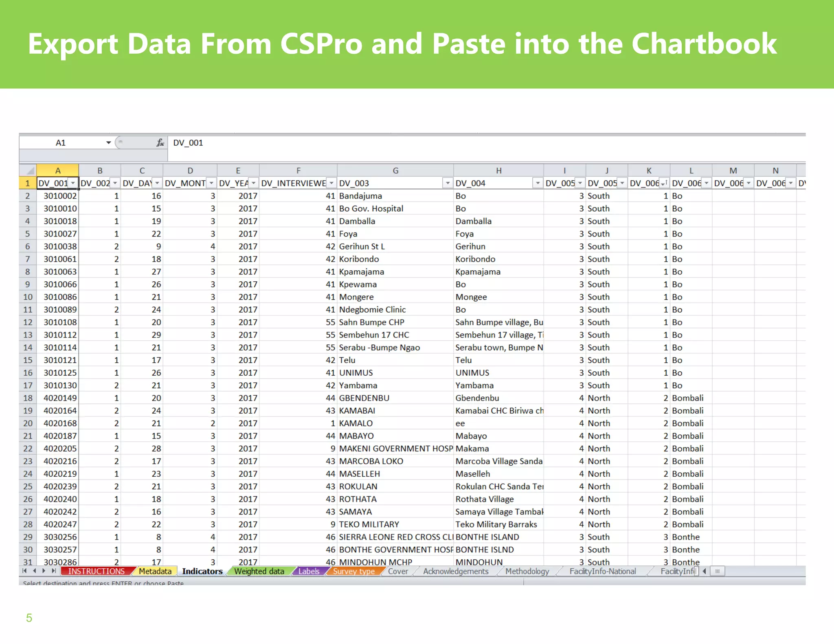
Task: Click the Name Box showing A1
Action: pos(61,142)
